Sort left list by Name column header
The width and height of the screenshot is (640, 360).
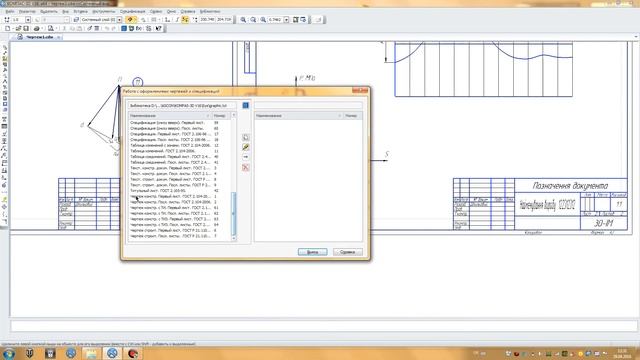pos(170,116)
